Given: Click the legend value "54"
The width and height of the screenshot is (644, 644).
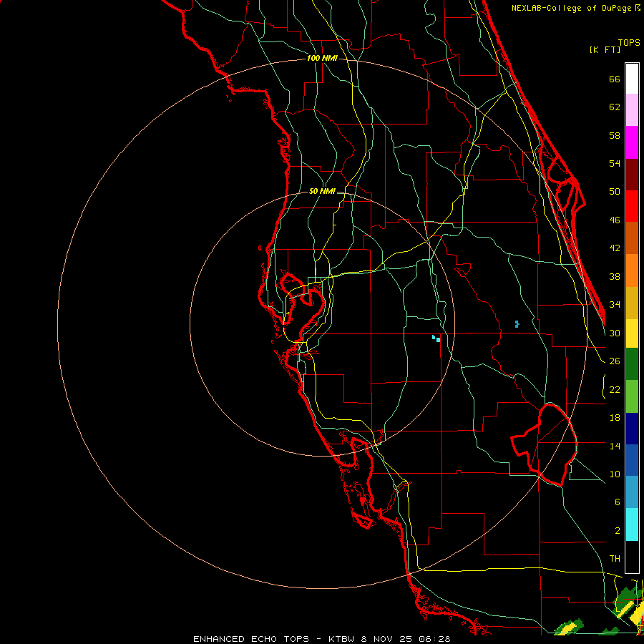Looking at the screenshot, I should 615,163.
